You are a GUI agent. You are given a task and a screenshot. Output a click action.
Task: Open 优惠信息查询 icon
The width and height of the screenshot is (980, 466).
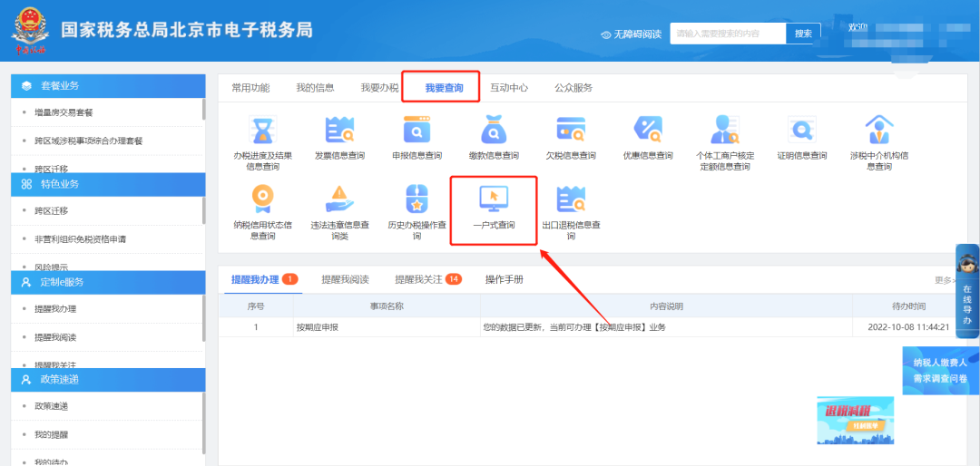point(648,130)
